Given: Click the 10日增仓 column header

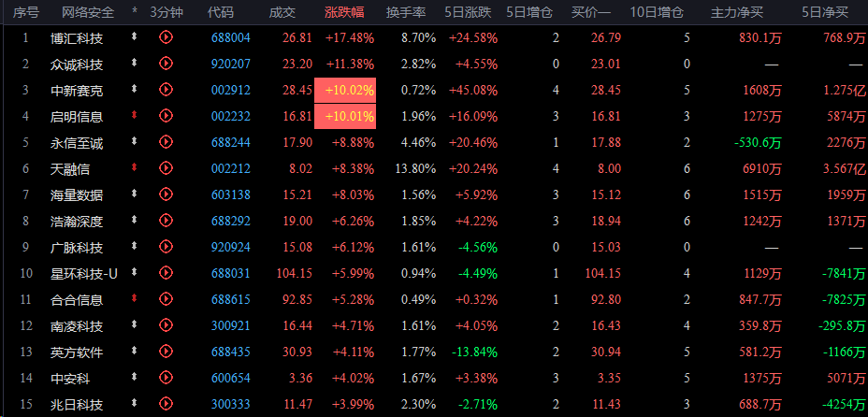Looking at the screenshot, I should tap(657, 13).
